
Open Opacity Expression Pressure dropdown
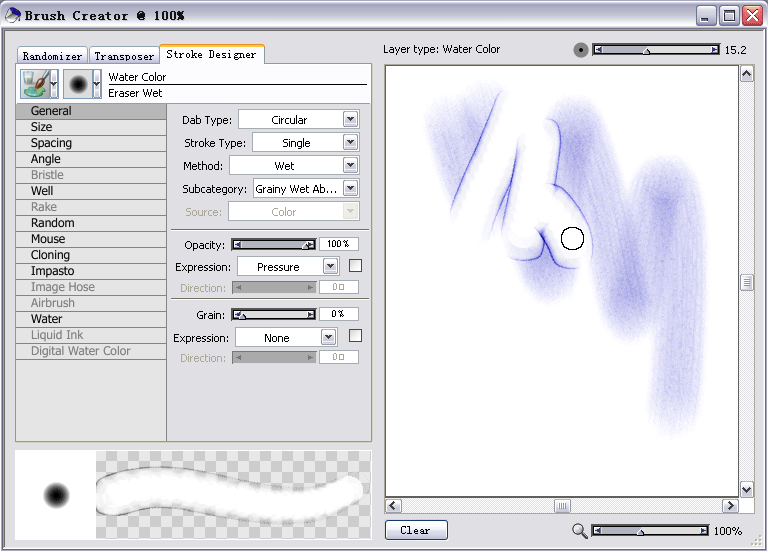[288, 266]
